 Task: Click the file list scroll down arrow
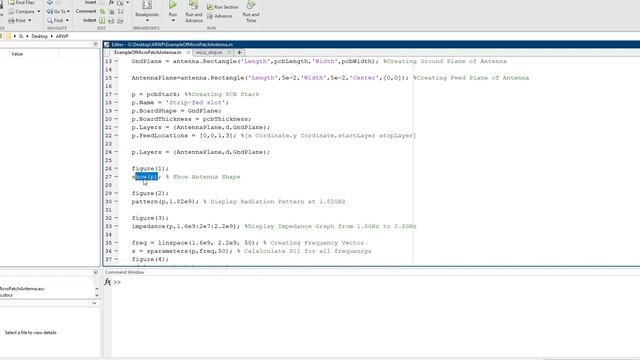pos(97,295)
